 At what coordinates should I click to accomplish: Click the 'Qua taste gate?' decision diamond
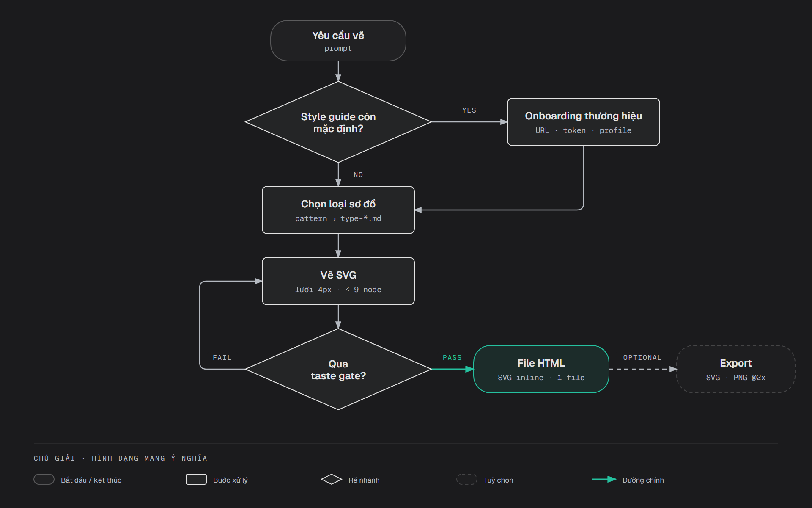338,369
